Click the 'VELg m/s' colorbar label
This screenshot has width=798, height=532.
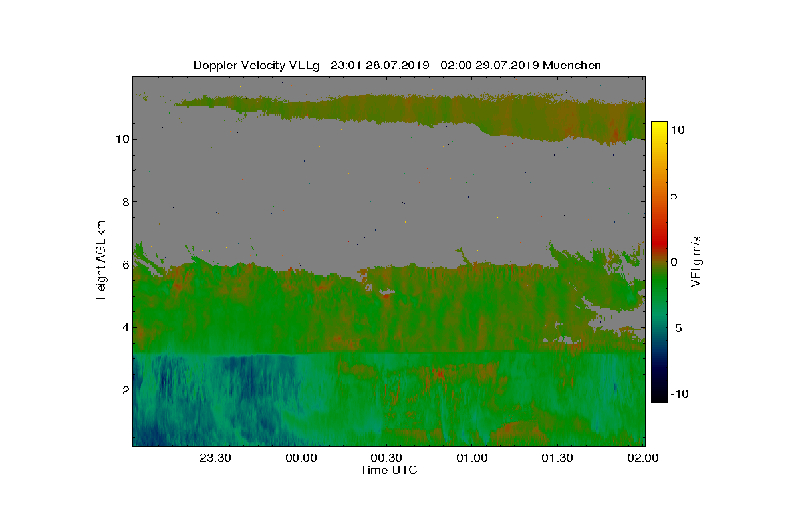697,261
